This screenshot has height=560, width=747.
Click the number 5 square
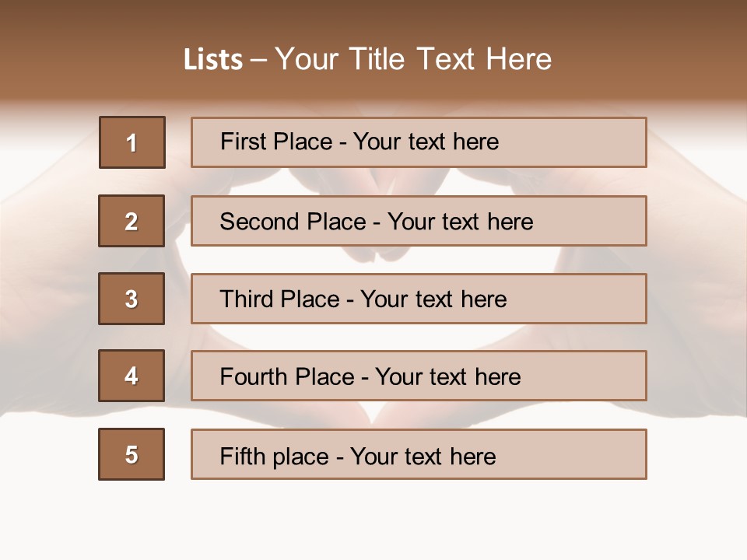point(132,454)
